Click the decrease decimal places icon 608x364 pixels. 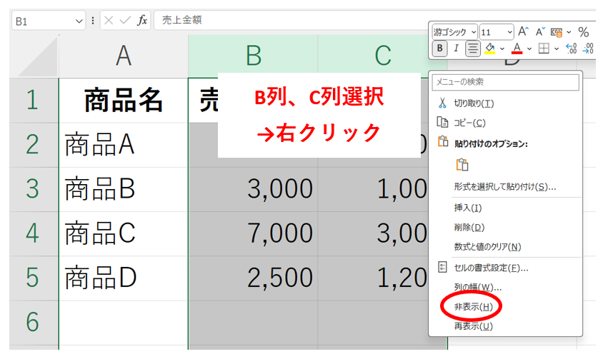(588, 49)
